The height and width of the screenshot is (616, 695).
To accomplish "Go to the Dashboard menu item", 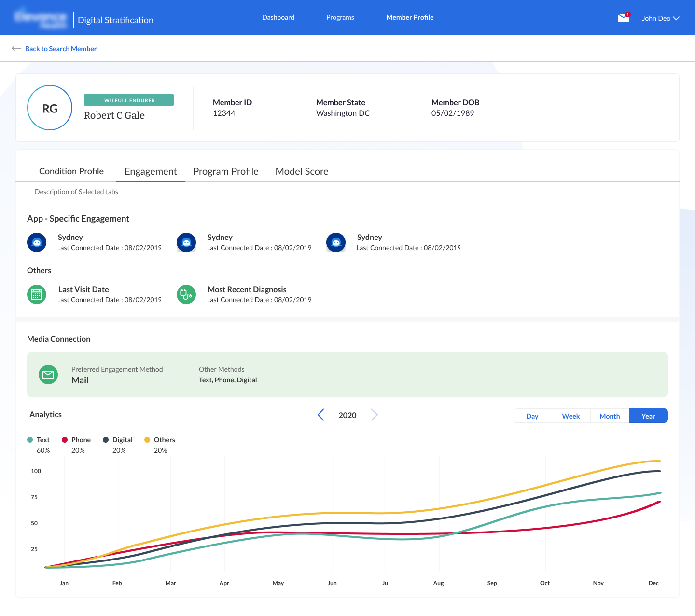I will [278, 17].
